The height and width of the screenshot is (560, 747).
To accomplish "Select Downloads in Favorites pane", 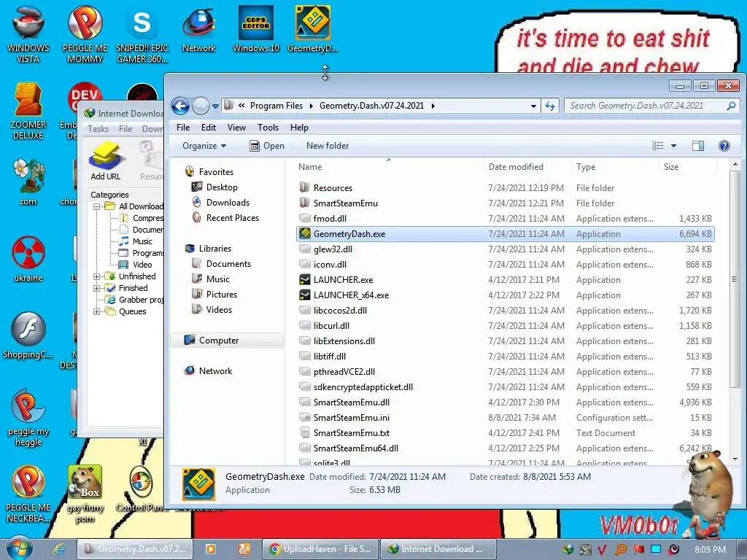I will point(228,203).
